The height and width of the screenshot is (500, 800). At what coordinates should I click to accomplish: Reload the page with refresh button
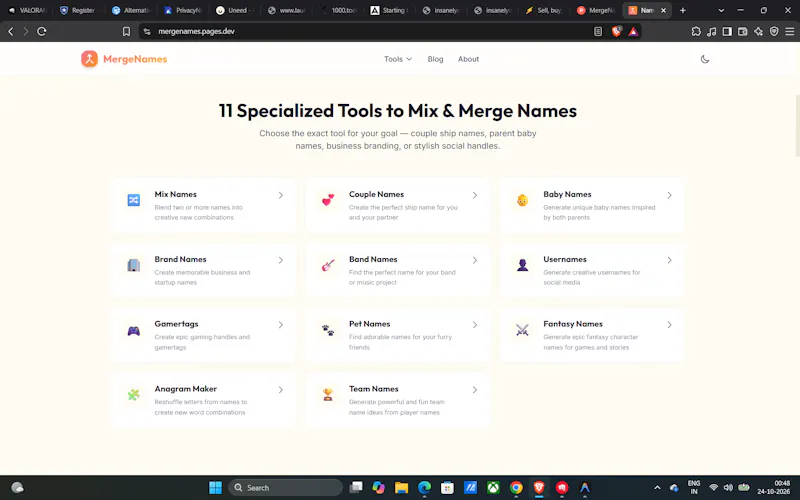click(x=42, y=31)
